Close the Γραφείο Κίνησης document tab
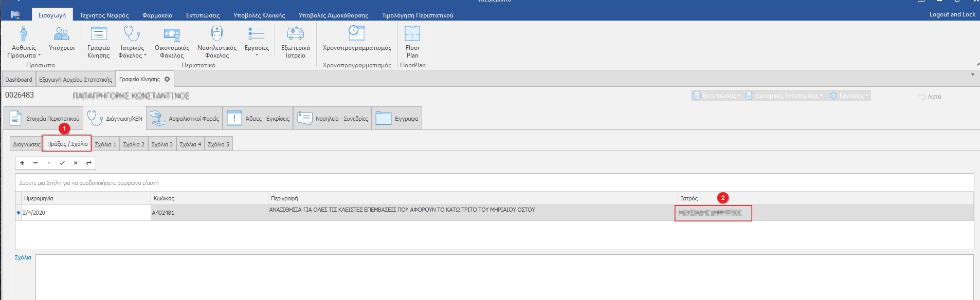 click(167, 79)
